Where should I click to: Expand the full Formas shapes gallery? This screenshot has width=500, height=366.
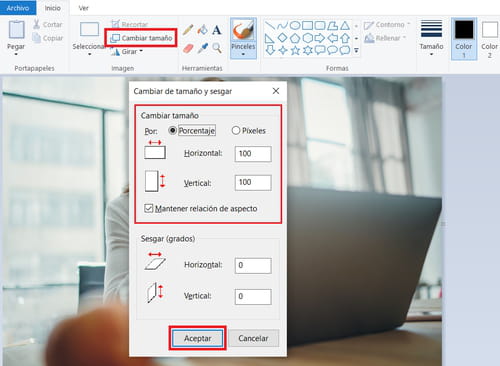pos(356,51)
